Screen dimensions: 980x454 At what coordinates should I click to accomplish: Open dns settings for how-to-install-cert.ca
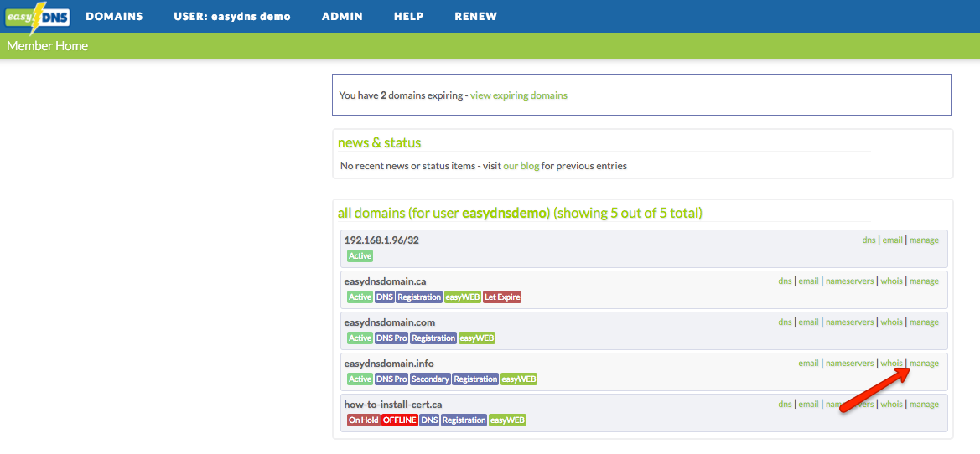pyautogui.click(x=785, y=404)
